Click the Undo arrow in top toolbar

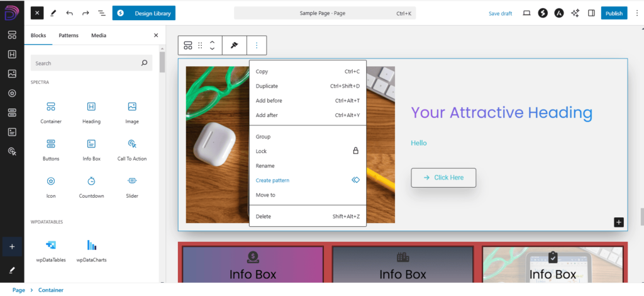click(x=69, y=13)
